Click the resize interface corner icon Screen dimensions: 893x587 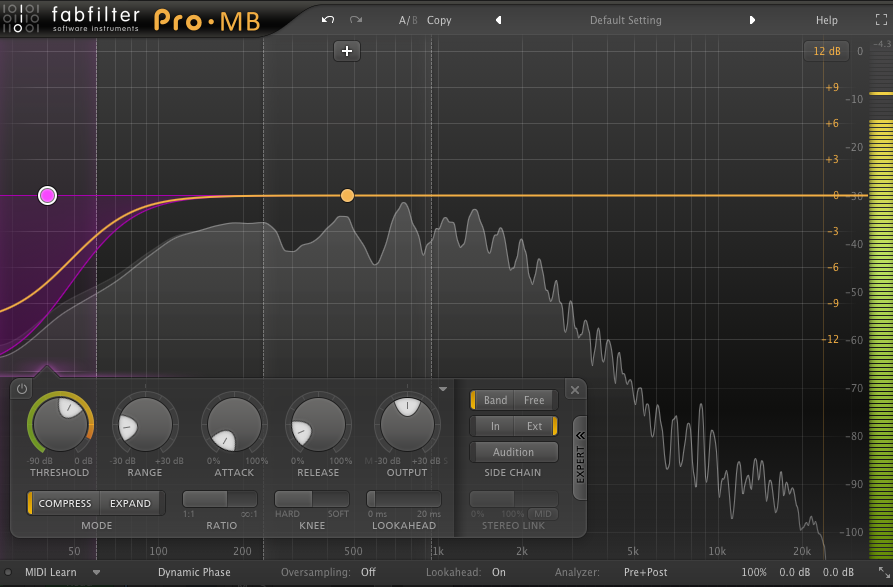[x=884, y=572]
